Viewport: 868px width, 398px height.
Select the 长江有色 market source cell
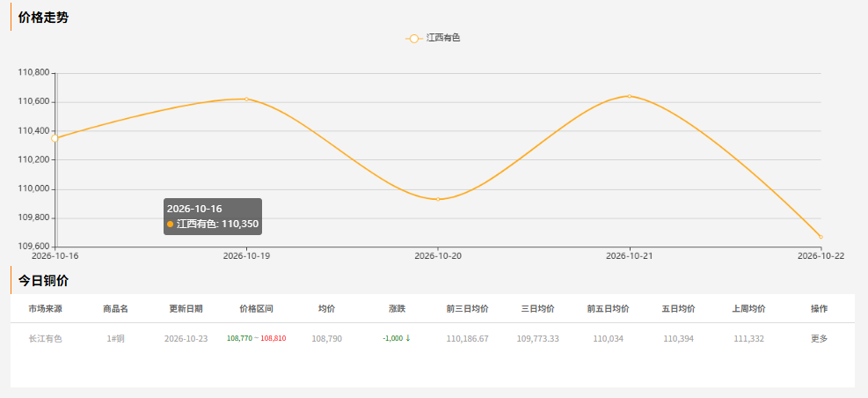46,339
